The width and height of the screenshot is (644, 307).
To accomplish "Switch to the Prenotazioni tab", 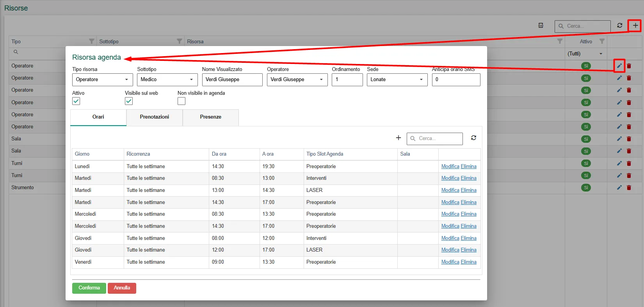I will tap(155, 117).
